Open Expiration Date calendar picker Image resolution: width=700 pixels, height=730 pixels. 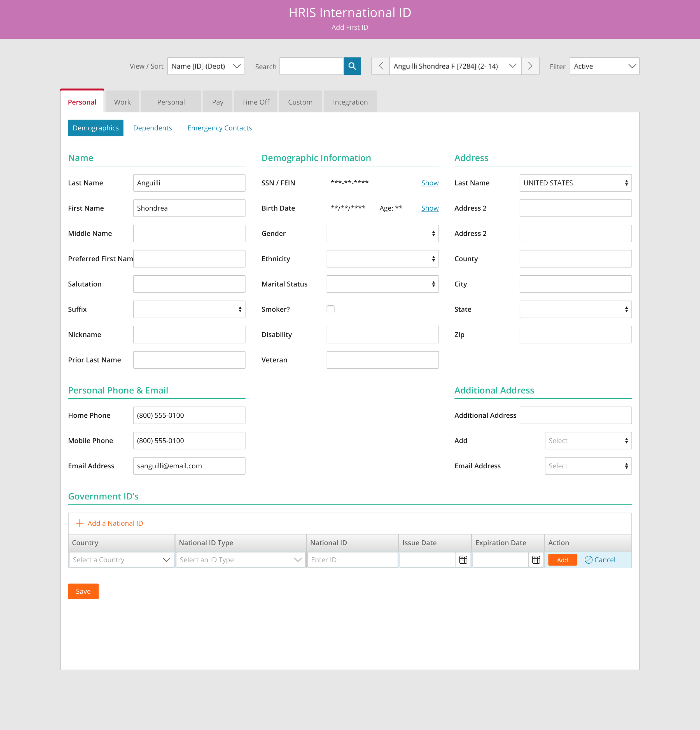536,560
